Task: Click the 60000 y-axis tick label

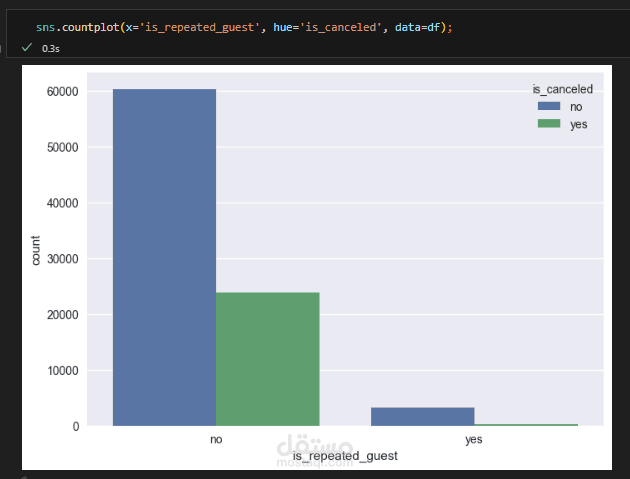Action: click(x=63, y=92)
